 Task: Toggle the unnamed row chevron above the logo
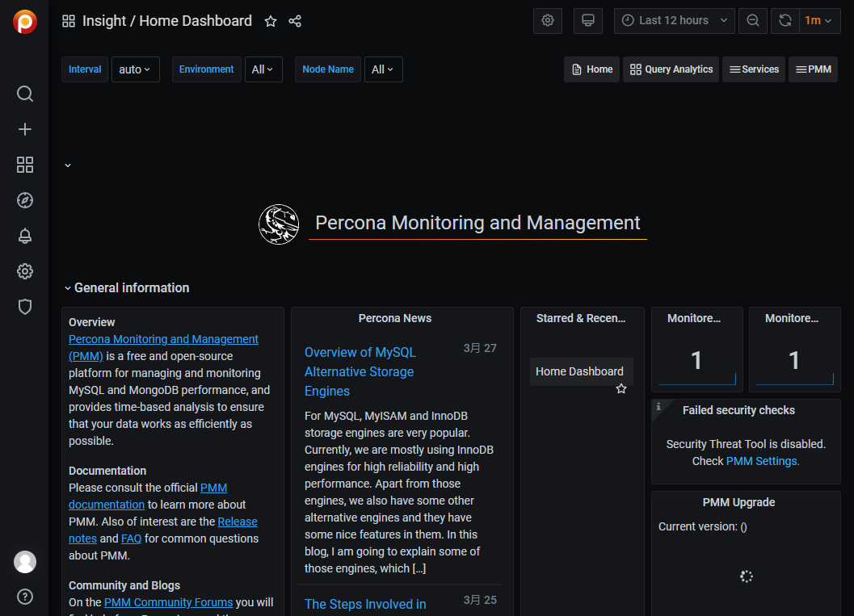pos(68,166)
